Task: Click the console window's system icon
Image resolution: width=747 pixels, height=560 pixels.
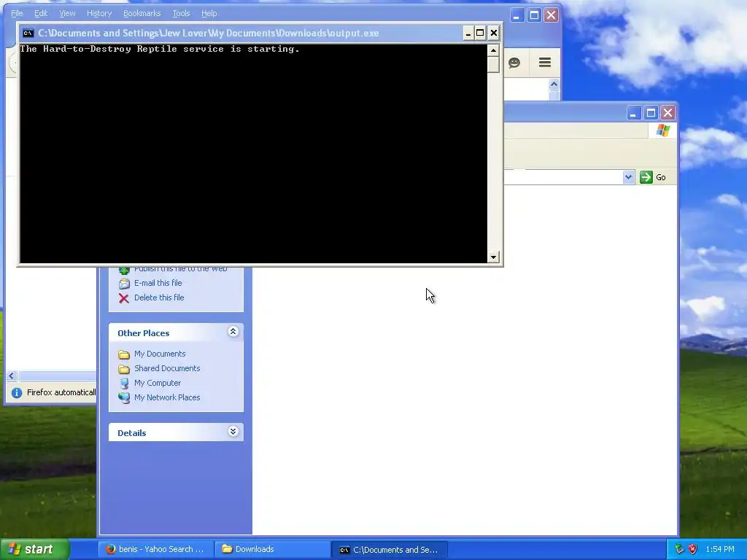Action: pos(28,33)
